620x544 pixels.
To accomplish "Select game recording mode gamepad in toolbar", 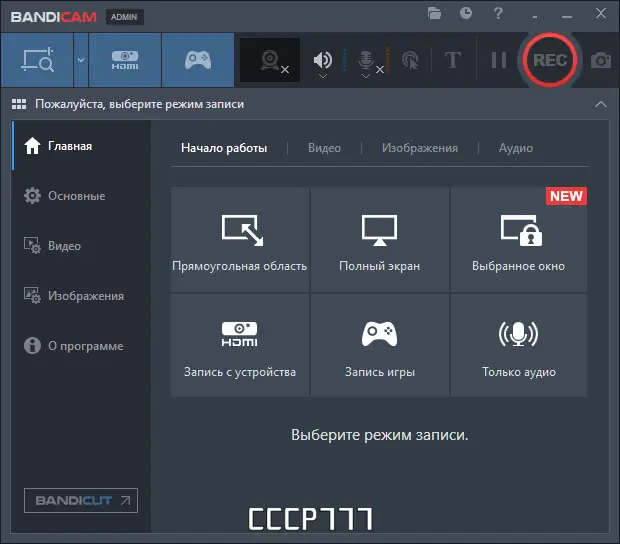I will click(198, 60).
